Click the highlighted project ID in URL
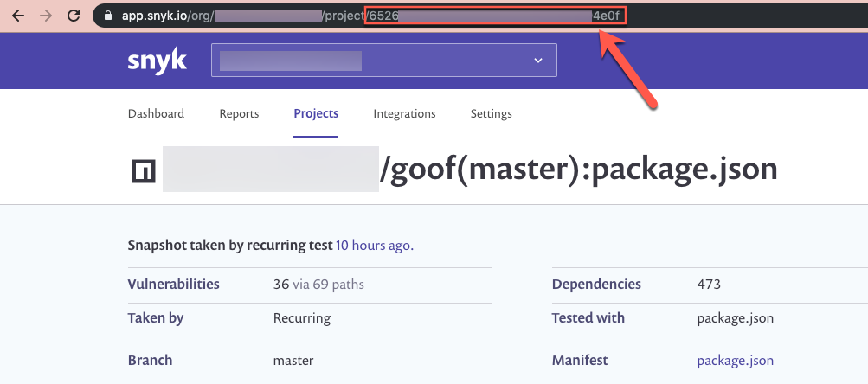Viewport: 868px width, 384px height. point(495,16)
